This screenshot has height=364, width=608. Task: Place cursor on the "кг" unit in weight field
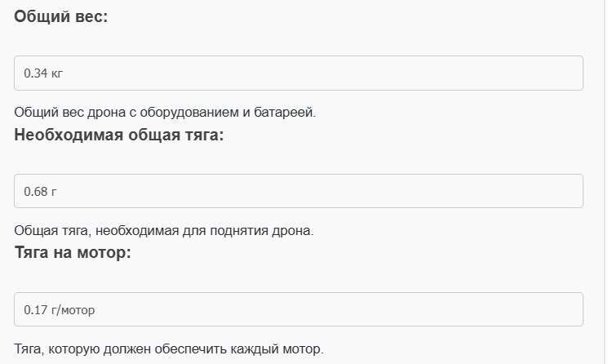[56, 73]
